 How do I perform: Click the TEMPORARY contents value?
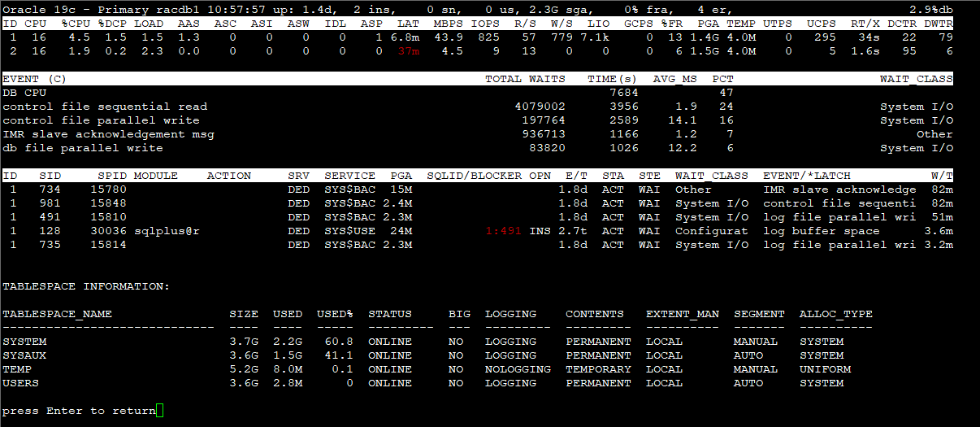coord(598,369)
